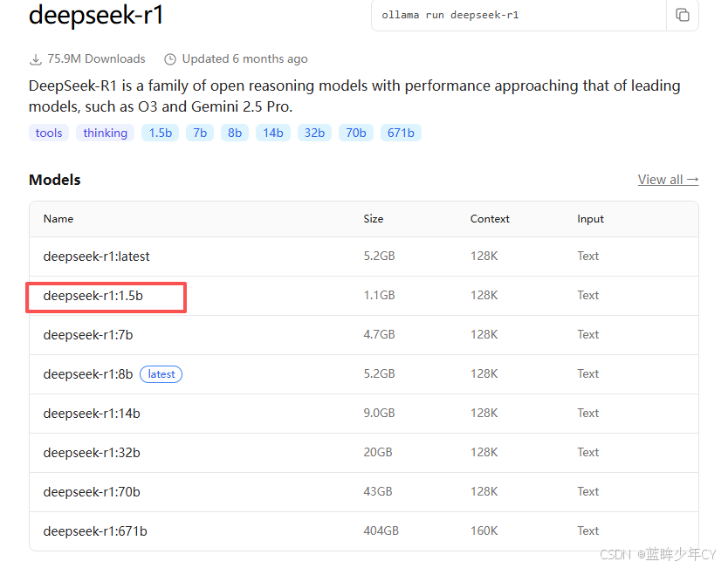Click the Input column header

pyautogui.click(x=591, y=219)
